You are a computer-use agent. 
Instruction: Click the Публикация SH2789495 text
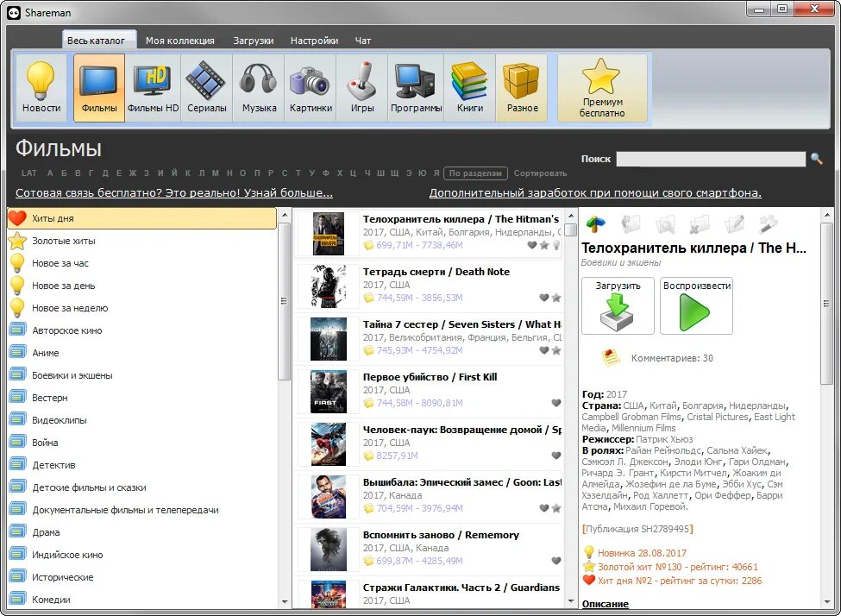(x=637, y=529)
